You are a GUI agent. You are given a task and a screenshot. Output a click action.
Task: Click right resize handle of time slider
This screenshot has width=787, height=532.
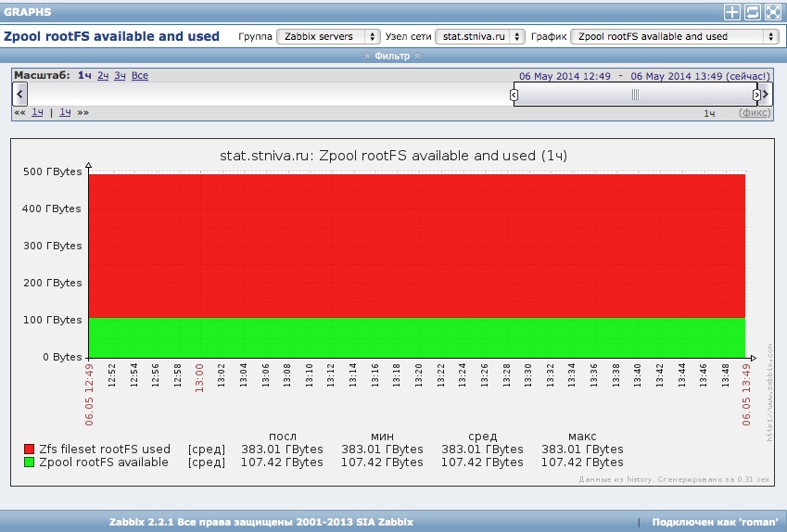click(x=757, y=95)
